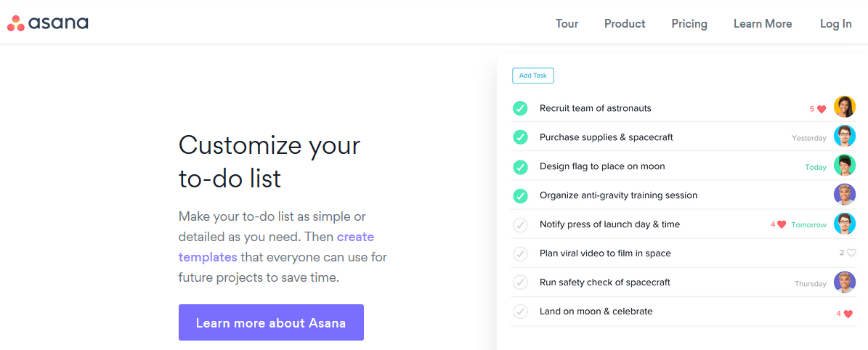Click the heart on Land on moon task

(x=847, y=314)
